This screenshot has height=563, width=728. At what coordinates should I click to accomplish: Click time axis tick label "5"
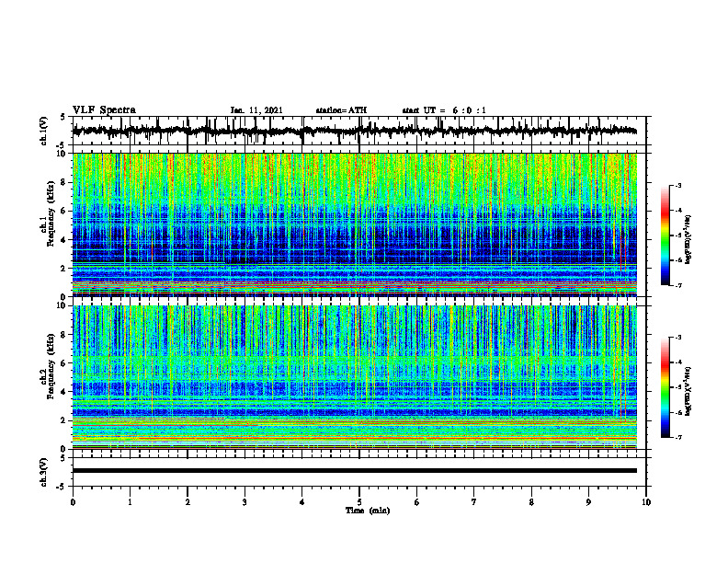click(359, 502)
